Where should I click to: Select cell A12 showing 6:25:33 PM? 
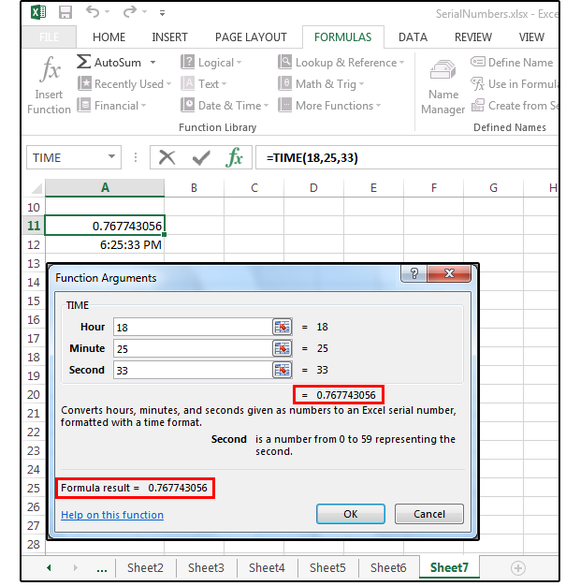click(x=105, y=245)
